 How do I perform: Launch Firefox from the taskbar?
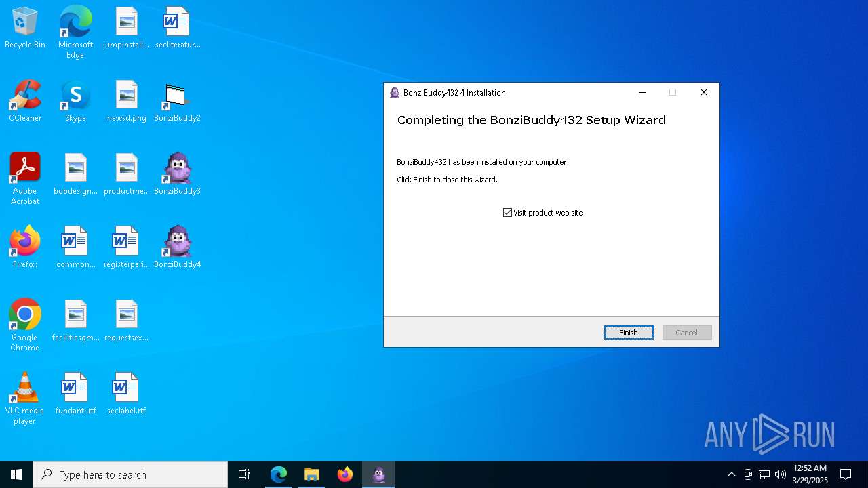(345, 474)
